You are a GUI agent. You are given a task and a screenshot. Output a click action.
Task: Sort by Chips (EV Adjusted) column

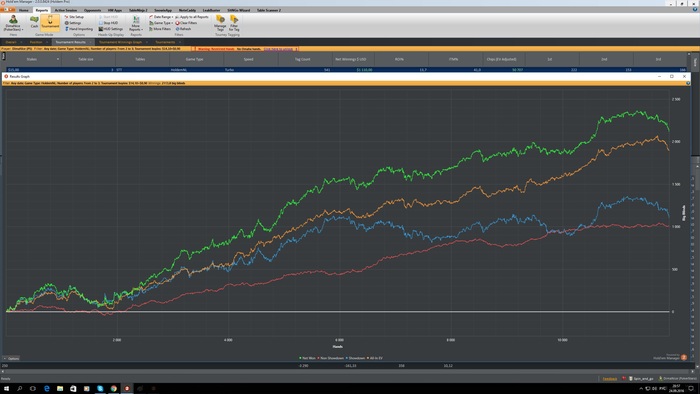pyautogui.click(x=501, y=59)
